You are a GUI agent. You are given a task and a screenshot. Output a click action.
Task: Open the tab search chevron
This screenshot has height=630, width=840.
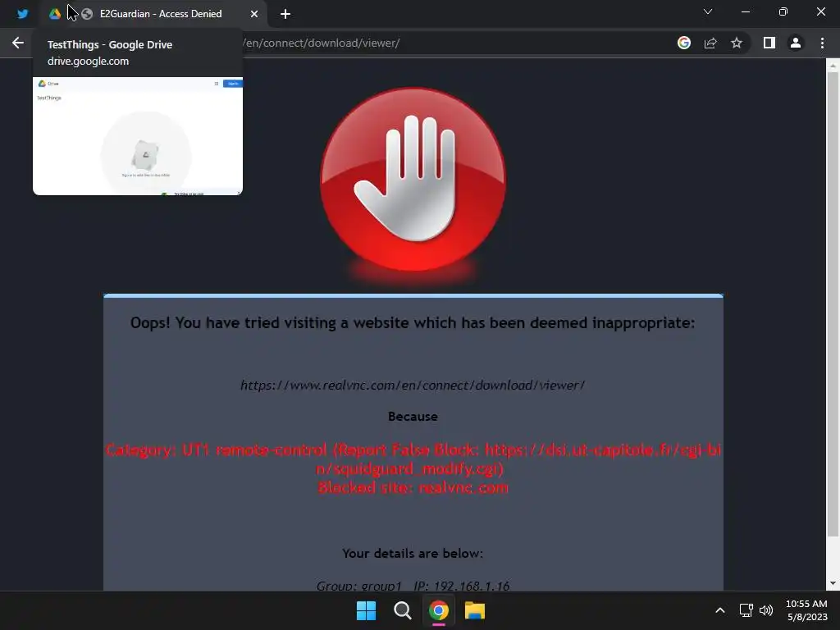(708, 11)
